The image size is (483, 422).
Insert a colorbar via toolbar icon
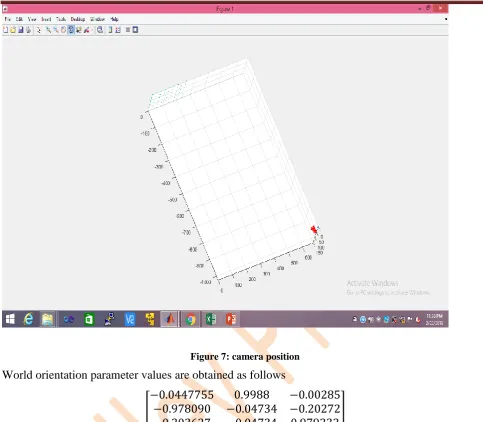click(110, 30)
